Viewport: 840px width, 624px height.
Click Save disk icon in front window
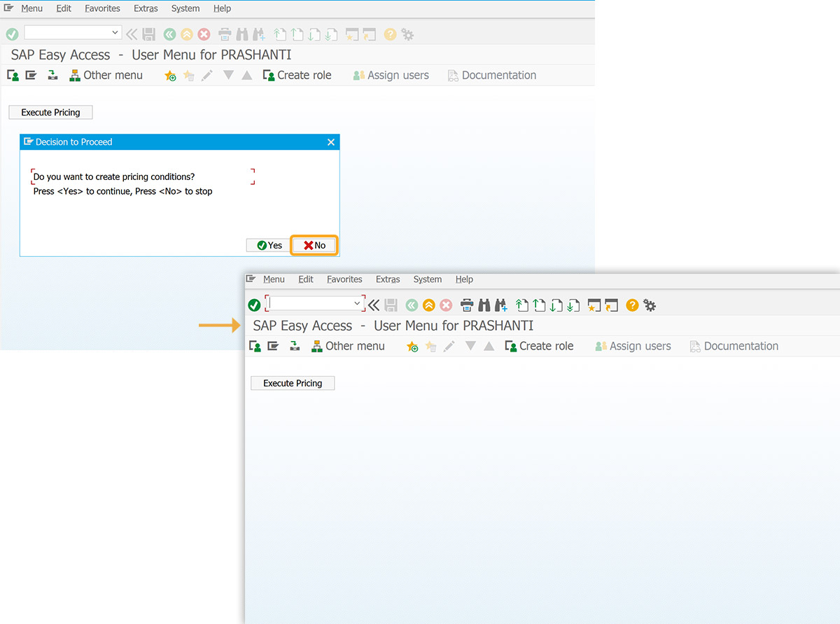391,305
